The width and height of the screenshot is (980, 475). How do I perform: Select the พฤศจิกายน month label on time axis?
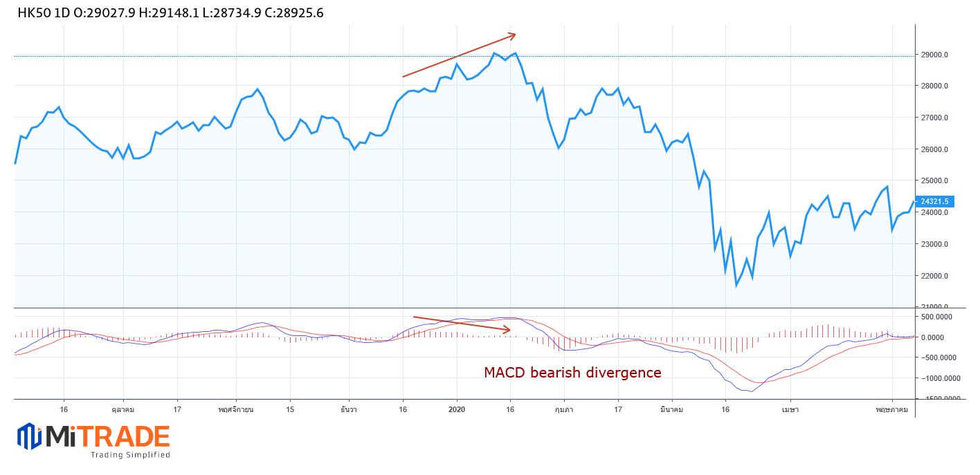[236, 409]
